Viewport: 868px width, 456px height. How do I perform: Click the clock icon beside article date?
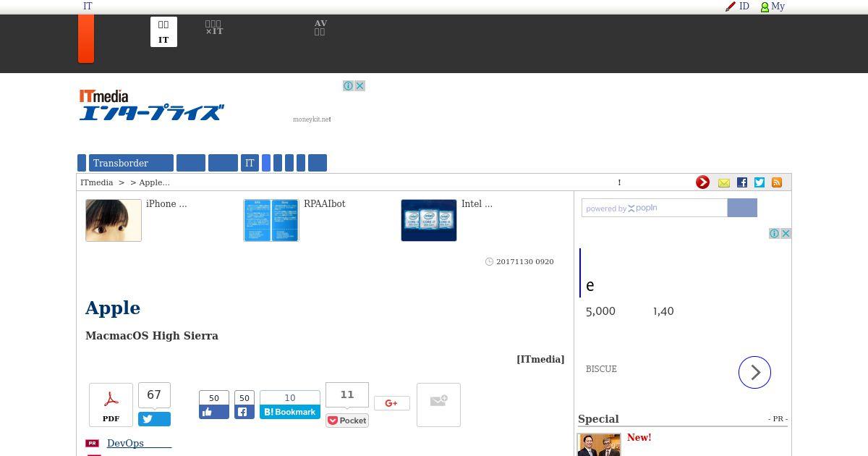[x=489, y=261]
